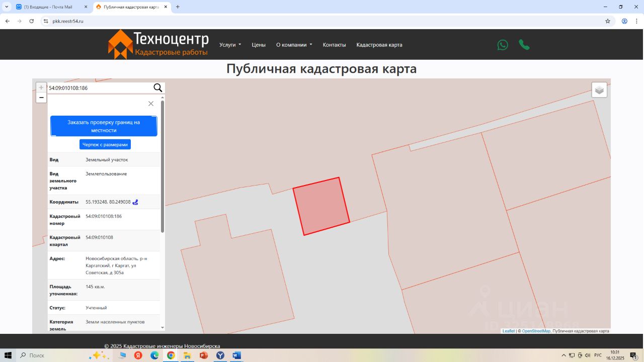Click the green phone call icon
The image size is (644, 362).
tap(524, 45)
